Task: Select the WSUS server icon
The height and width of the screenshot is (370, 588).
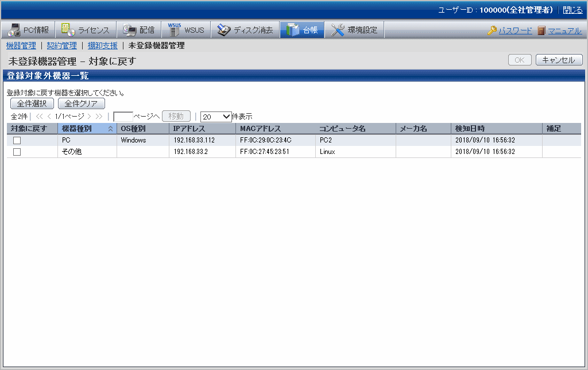Action: [x=174, y=30]
